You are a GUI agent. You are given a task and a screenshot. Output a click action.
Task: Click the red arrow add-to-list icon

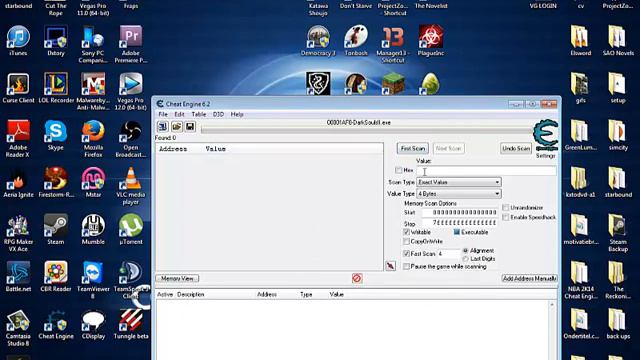tap(390, 266)
